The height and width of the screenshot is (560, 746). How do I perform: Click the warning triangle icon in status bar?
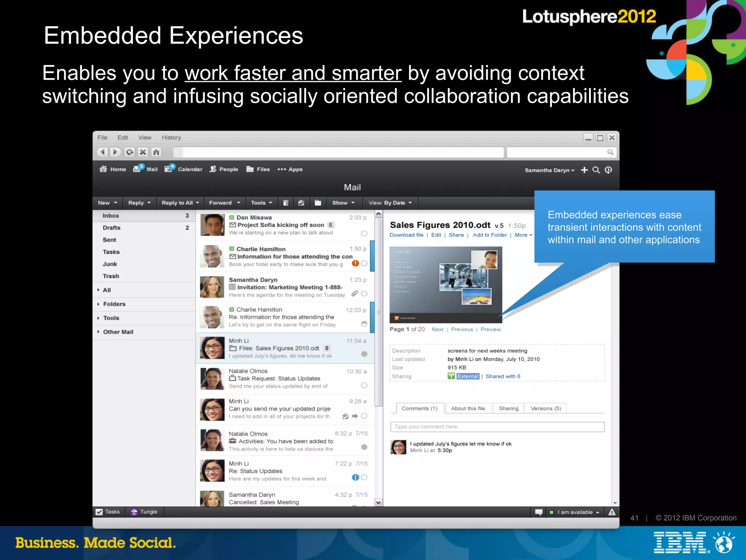point(612,512)
